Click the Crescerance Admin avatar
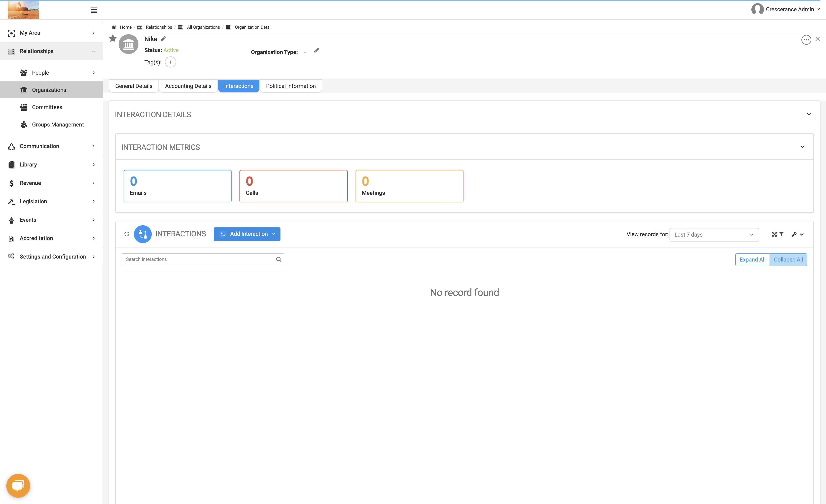826x504 pixels. pyautogui.click(x=757, y=9)
